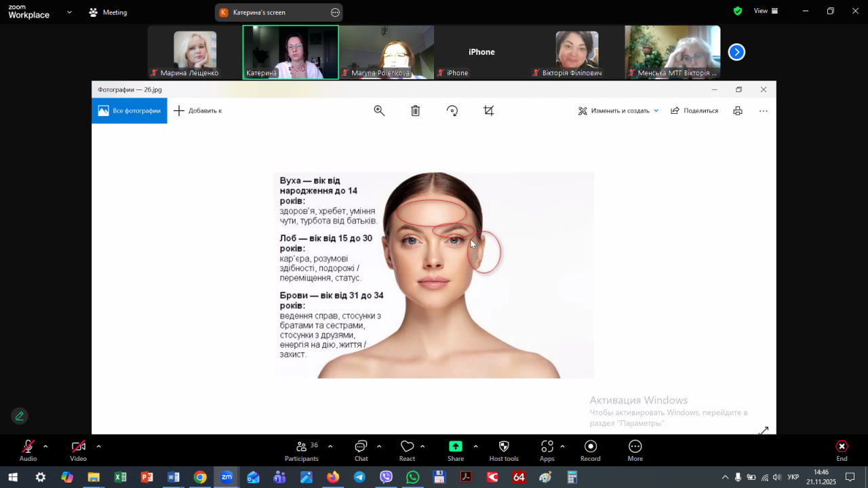Image resolution: width=868 pixels, height=488 pixels.
Task: Select the crop tool icon
Action: click(488, 110)
